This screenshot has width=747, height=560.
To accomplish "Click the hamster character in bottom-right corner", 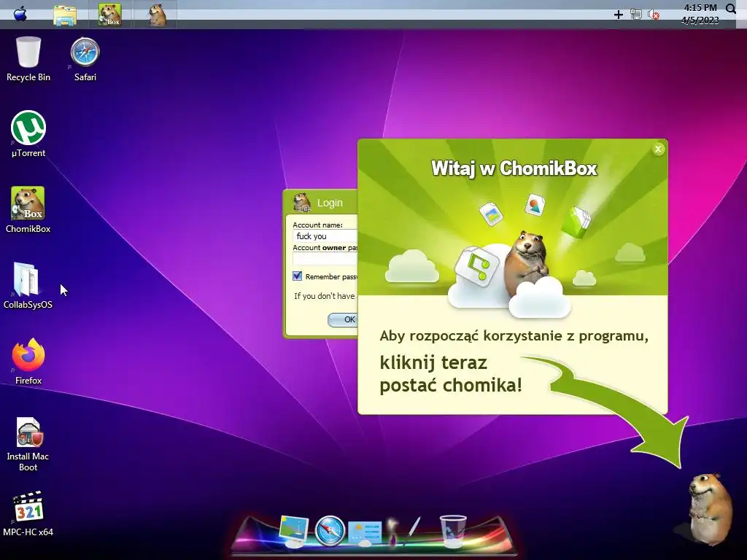I will [710, 508].
